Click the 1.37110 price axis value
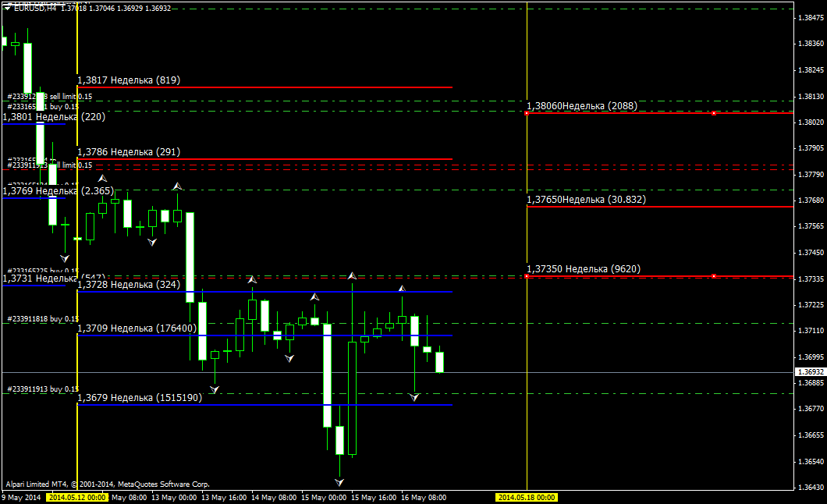The image size is (827, 504). pyautogui.click(x=811, y=331)
